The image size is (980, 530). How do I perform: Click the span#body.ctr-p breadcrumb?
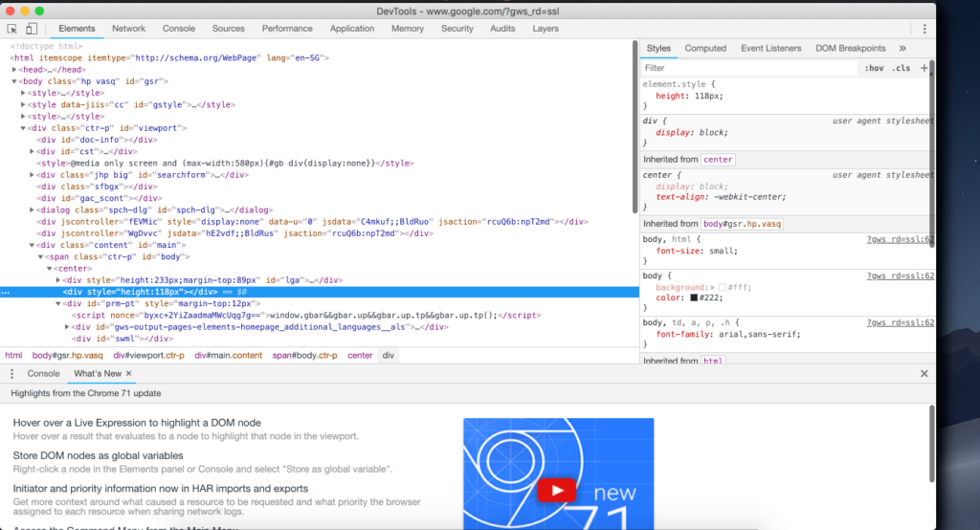point(304,356)
